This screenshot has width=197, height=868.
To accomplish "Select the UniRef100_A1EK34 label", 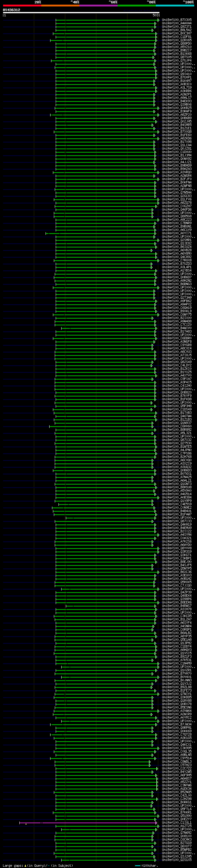I will click(x=176, y=789).
